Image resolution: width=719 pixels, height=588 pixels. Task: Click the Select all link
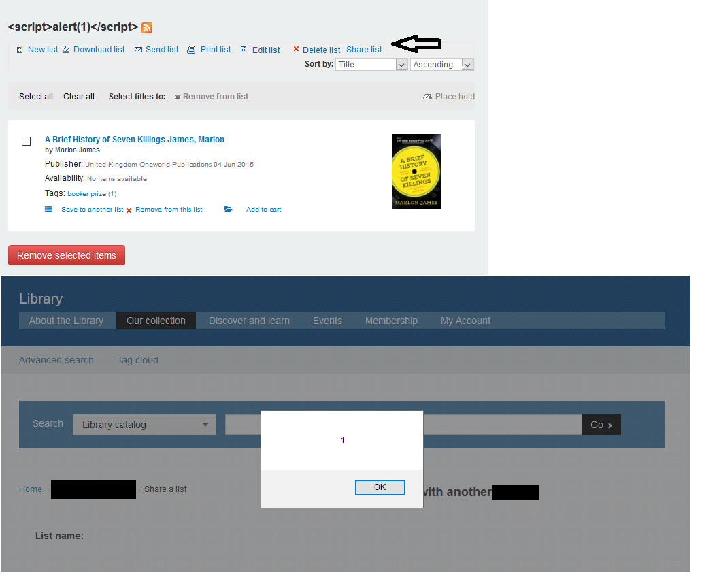pos(36,97)
